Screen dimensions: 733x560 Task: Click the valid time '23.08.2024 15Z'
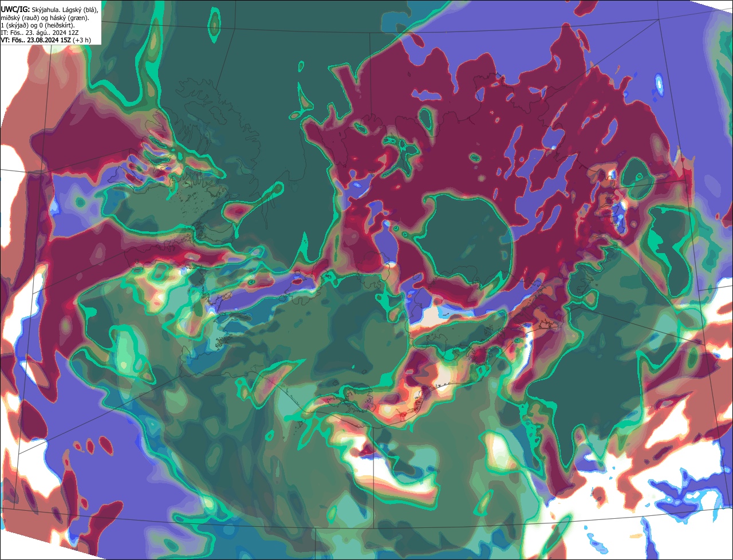tap(49, 40)
